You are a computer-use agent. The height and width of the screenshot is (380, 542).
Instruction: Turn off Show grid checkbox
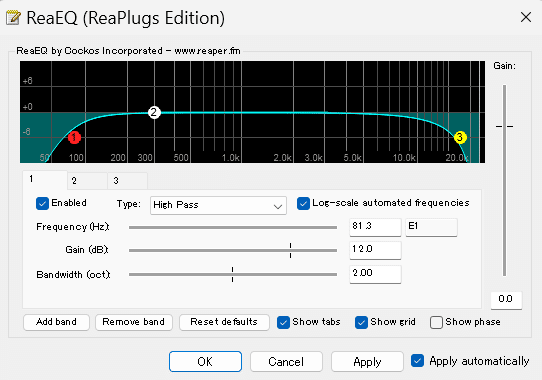coord(361,322)
